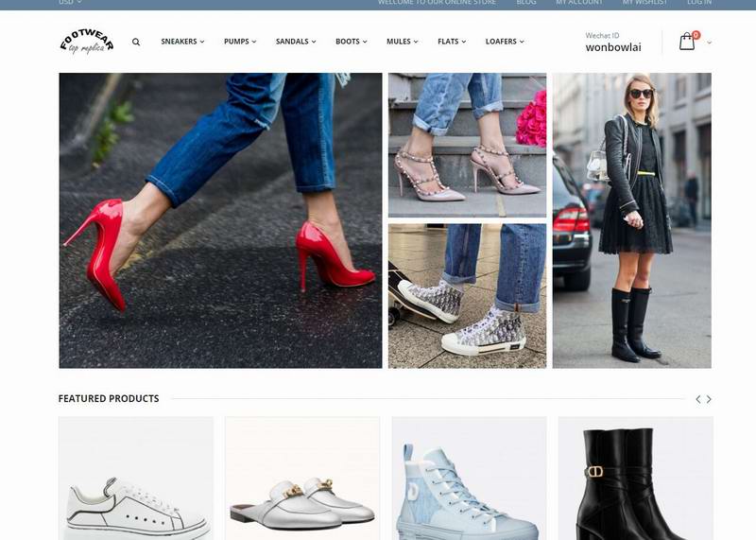Open the Loafers category menu
756x540 pixels.
[x=505, y=42]
